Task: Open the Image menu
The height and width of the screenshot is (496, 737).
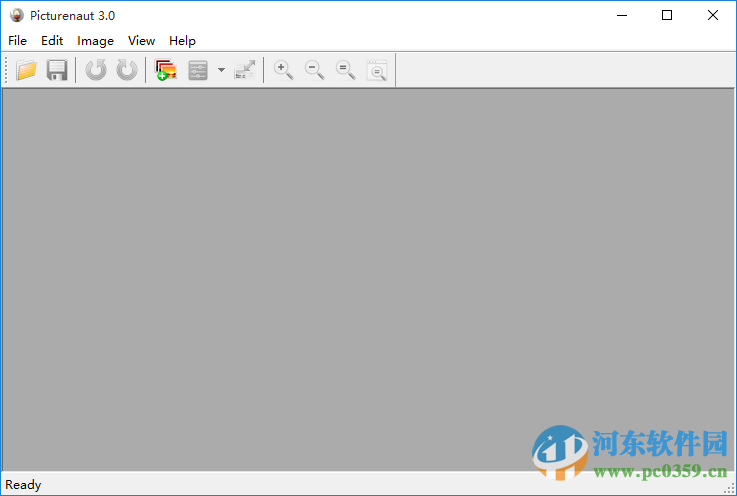Action: click(95, 41)
